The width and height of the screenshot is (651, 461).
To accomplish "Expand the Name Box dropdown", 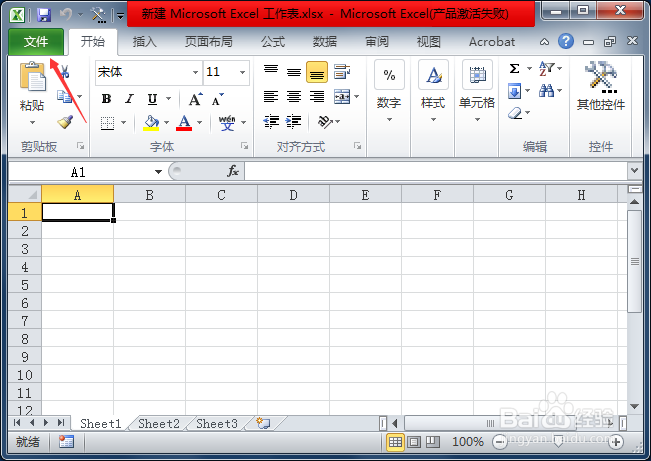I will pos(158,172).
